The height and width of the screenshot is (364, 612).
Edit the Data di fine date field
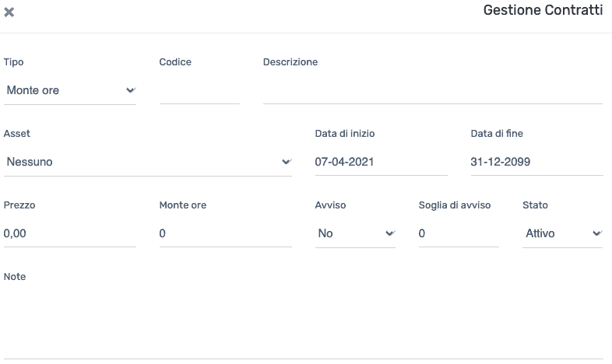click(x=536, y=162)
